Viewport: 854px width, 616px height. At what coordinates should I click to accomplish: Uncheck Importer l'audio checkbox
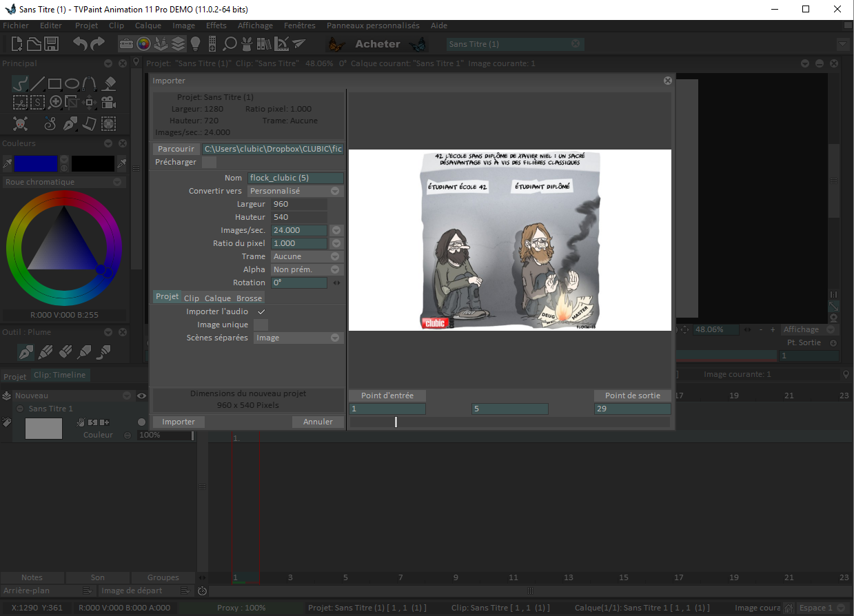click(x=261, y=312)
